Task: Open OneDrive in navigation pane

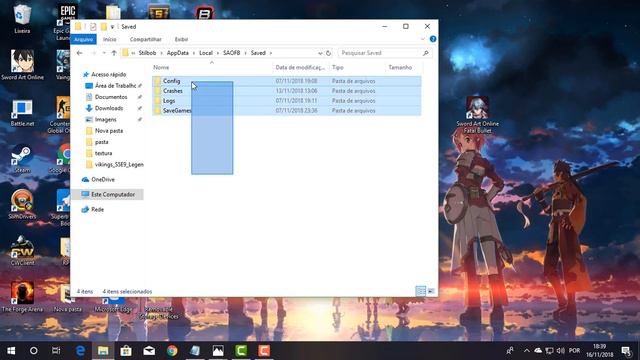Action: point(102,179)
